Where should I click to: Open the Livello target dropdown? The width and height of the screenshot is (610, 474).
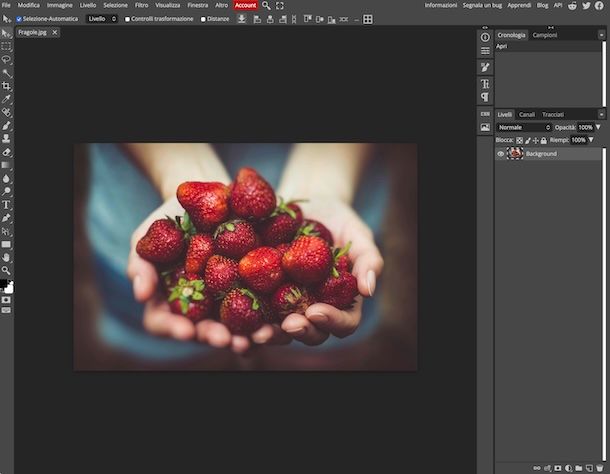102,19
